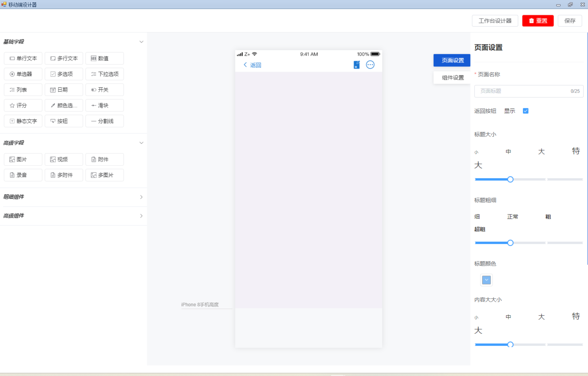Click the back arrow 返回 in phone preview
Screen dimensions: 588x376
[252, 65]
